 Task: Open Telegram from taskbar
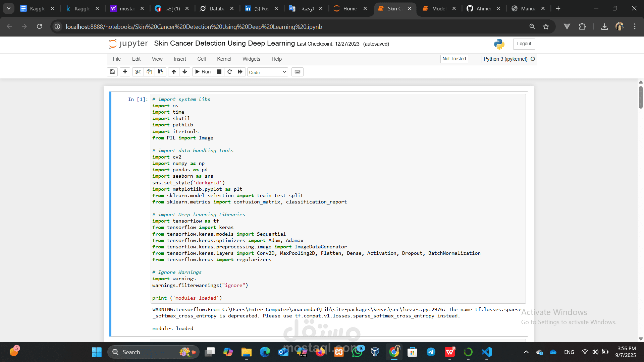click(431, 352)
